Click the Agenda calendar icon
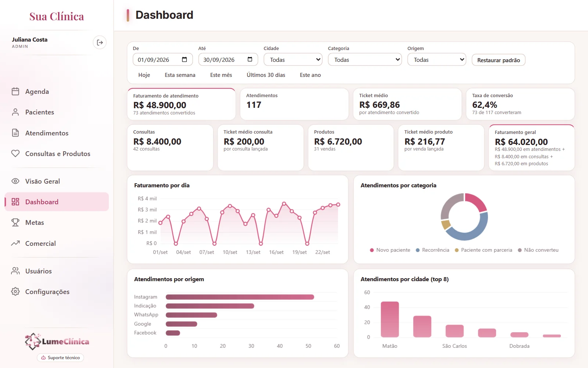Screen dimensions: 588x368 pos(15,92)
